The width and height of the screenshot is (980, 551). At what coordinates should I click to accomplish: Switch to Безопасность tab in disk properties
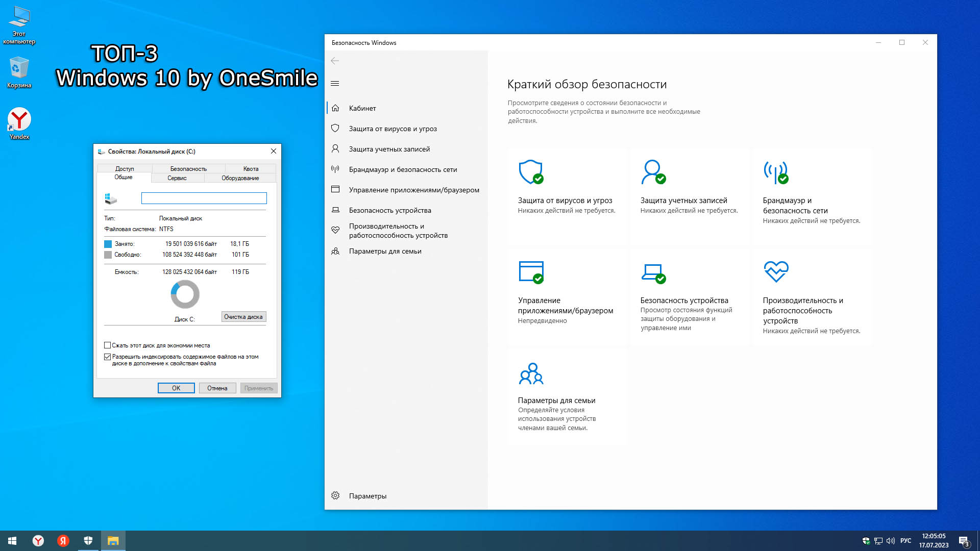[x=188, y=168]
